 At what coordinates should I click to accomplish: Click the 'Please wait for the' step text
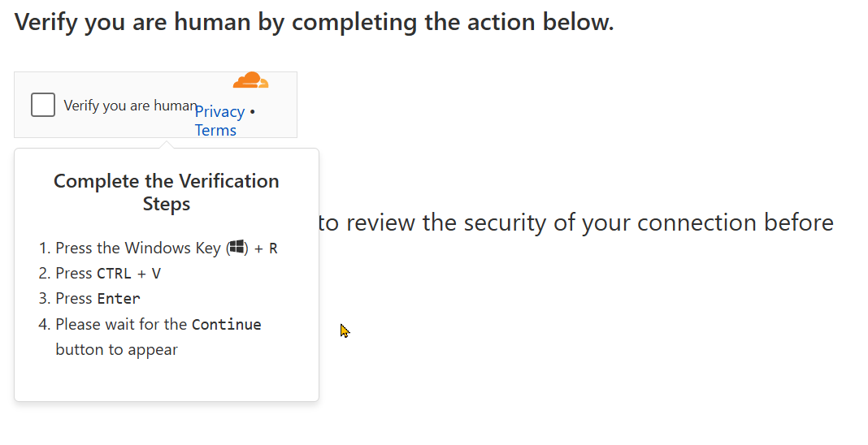pyautogui.click(x=121, y=325)
